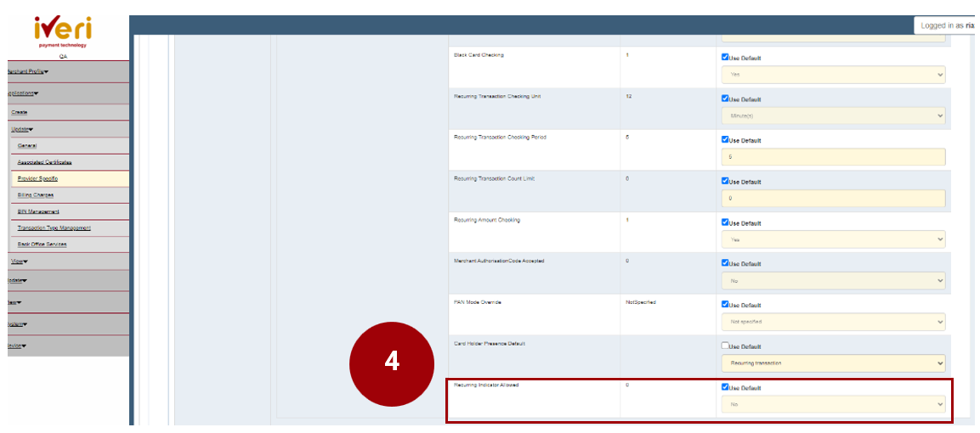Screen dimensions: 980x433
Task: Expand the View submenu in sidebar
Action: pyautogui.click(x=19, y=261)
